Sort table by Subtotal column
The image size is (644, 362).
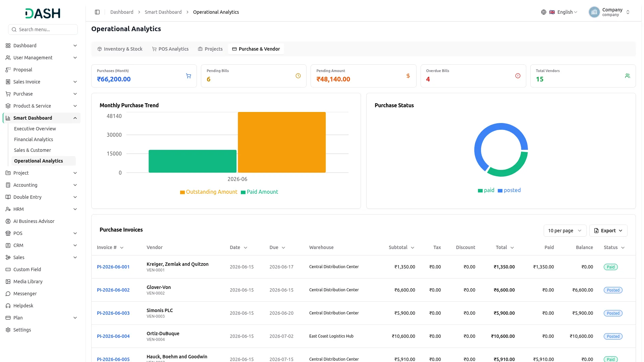pyautogui.click(x=401, y=248)
